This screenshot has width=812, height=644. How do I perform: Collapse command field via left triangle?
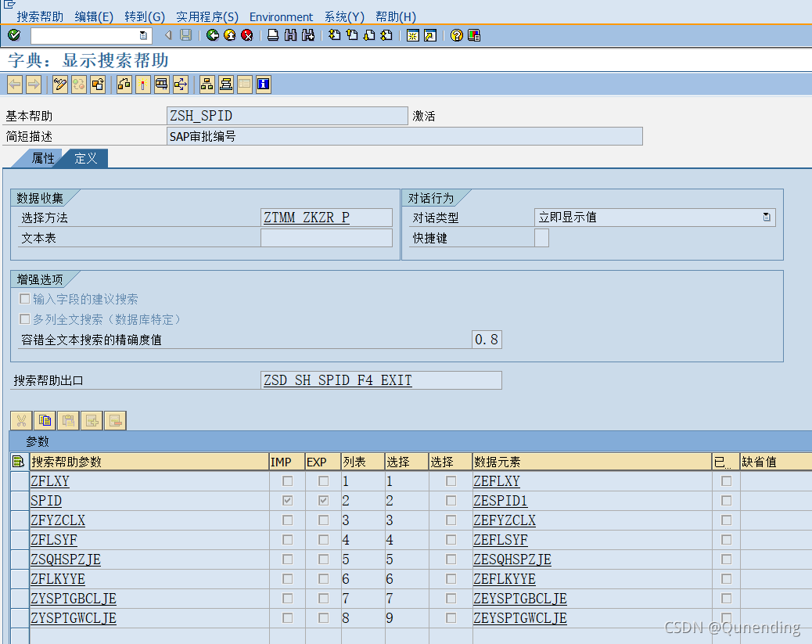click(x=167, y=35)
